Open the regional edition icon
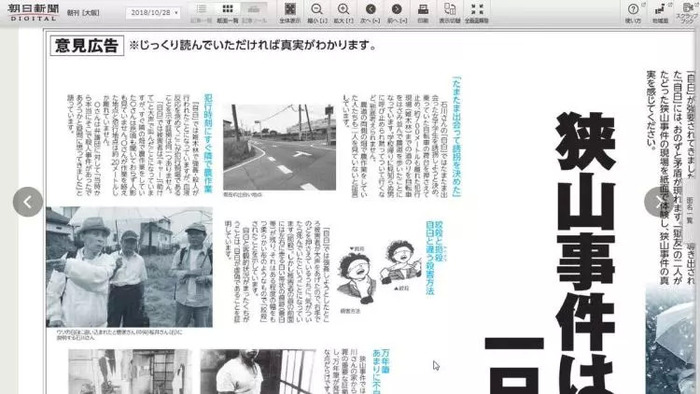The width and height of the screenshot is (700, 394). click(x=660, y=12)
